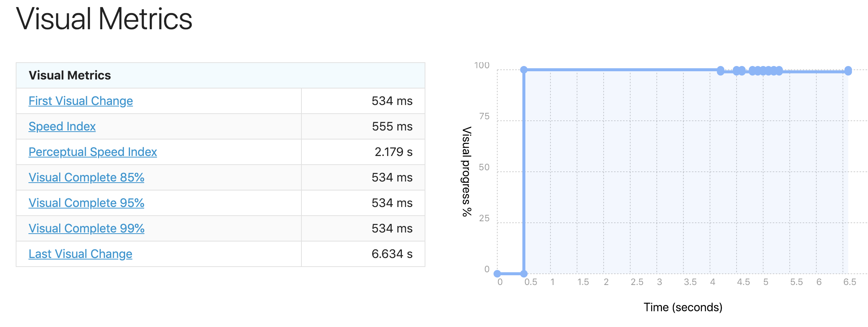Click the Speed Index link
The image size is (868, 327).
[62, 126]
